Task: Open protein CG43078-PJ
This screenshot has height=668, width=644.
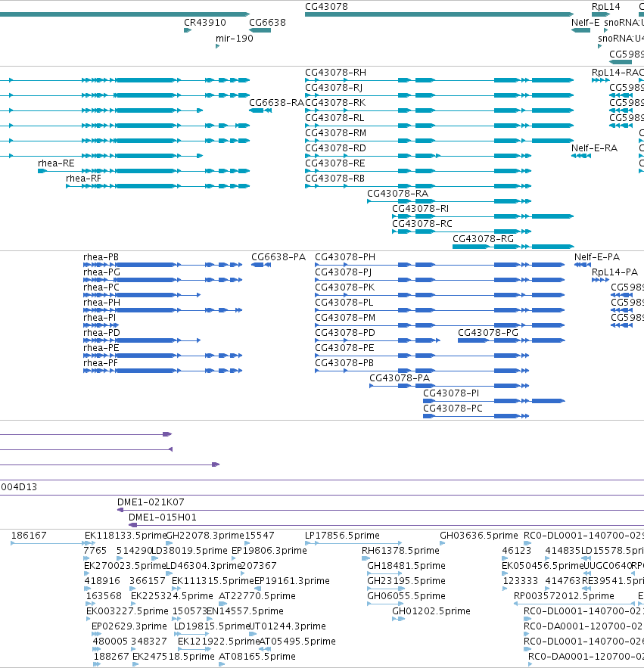Action: point(440,280)
